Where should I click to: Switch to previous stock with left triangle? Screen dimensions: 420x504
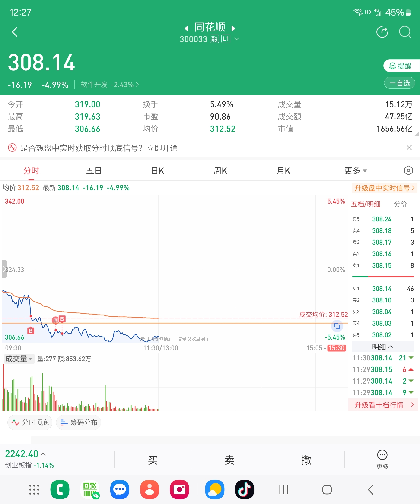pyautogui.click(x=186, y=28)
